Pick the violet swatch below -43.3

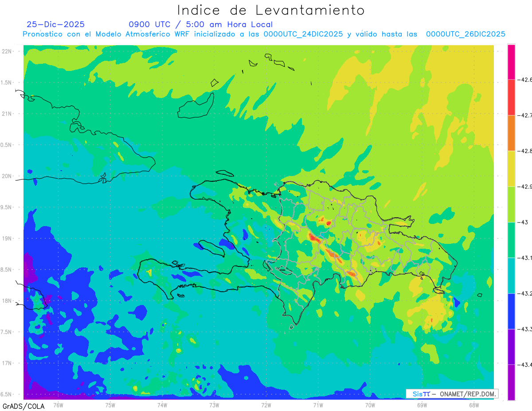point(511,346)
